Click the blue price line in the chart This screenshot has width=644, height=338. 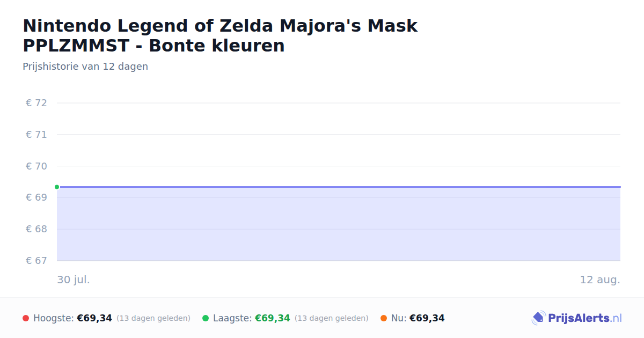point(339,187)
